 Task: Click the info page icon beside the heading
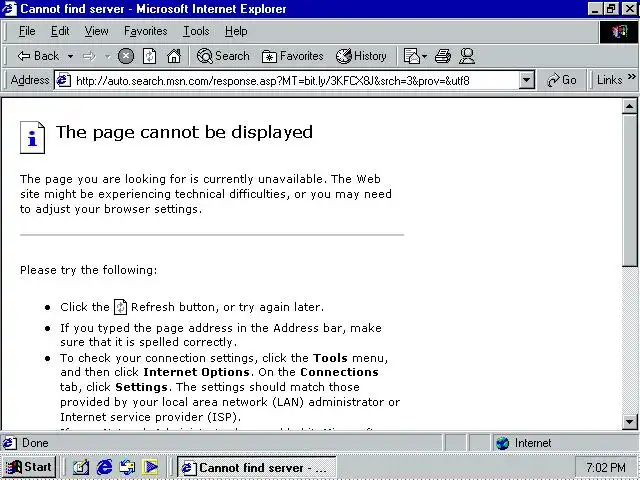[x=32, y=138]
